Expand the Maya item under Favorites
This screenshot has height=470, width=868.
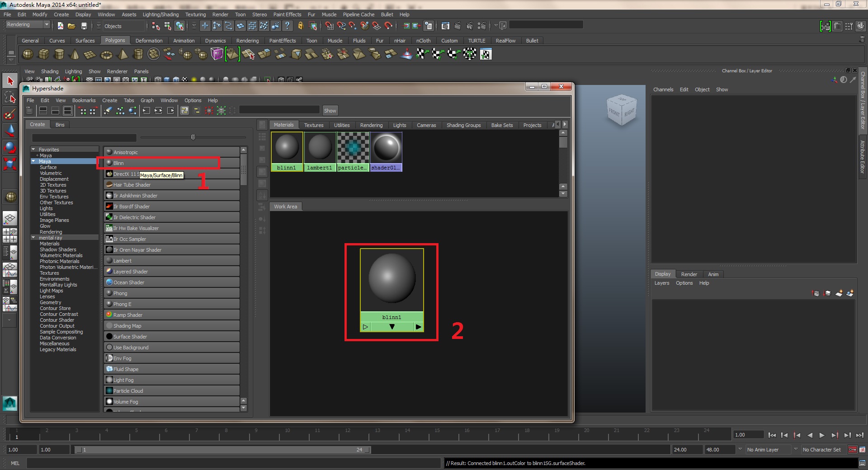click(x=37, y=155)
